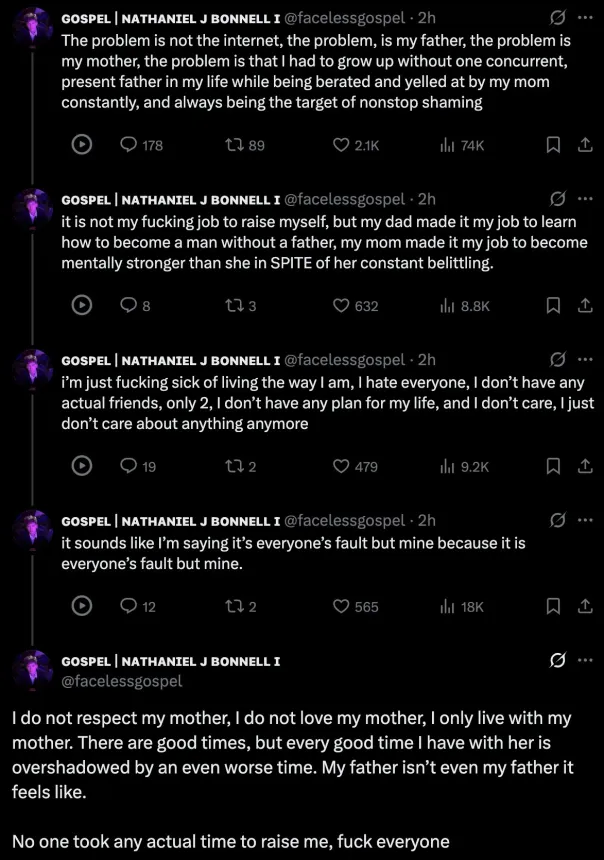Image resolution: width=604 pixels, height=860 pixels.
Task: Bookmark the first tweet in thread
Action: pos(552,145)
